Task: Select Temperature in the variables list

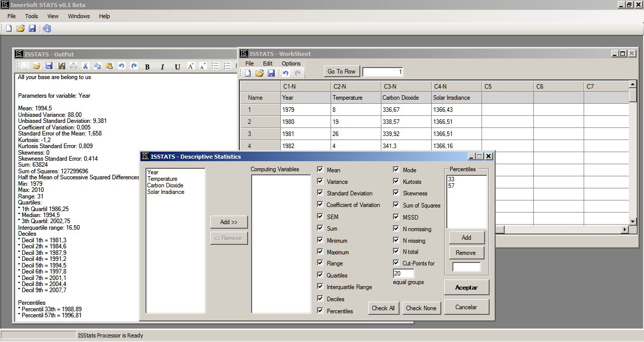Action: tap(162, 179)
